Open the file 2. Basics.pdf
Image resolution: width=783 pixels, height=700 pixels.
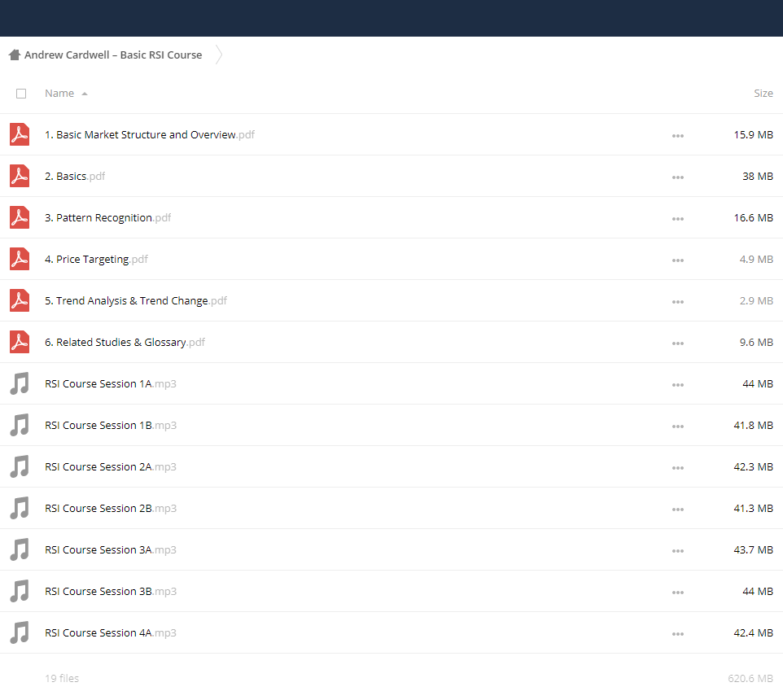(75, 177)
